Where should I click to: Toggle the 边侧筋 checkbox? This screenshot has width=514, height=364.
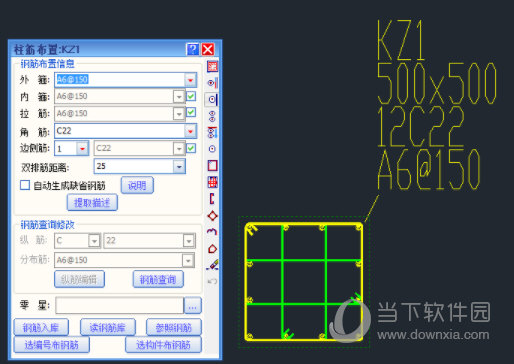(191, 148)
